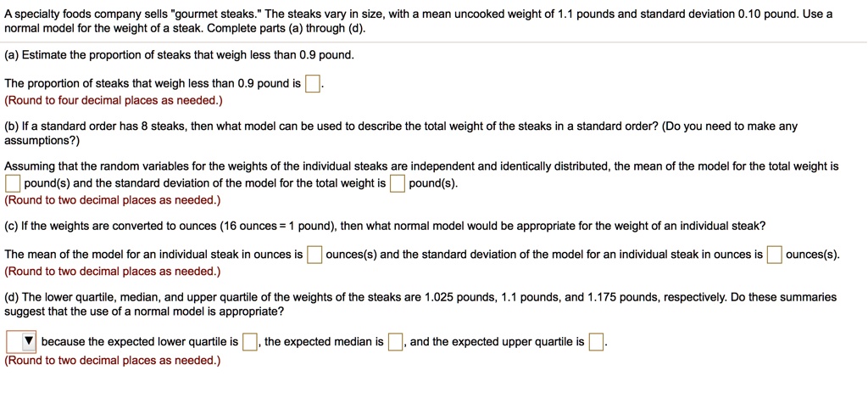Click the part (c) ounces conversion question

385,226
